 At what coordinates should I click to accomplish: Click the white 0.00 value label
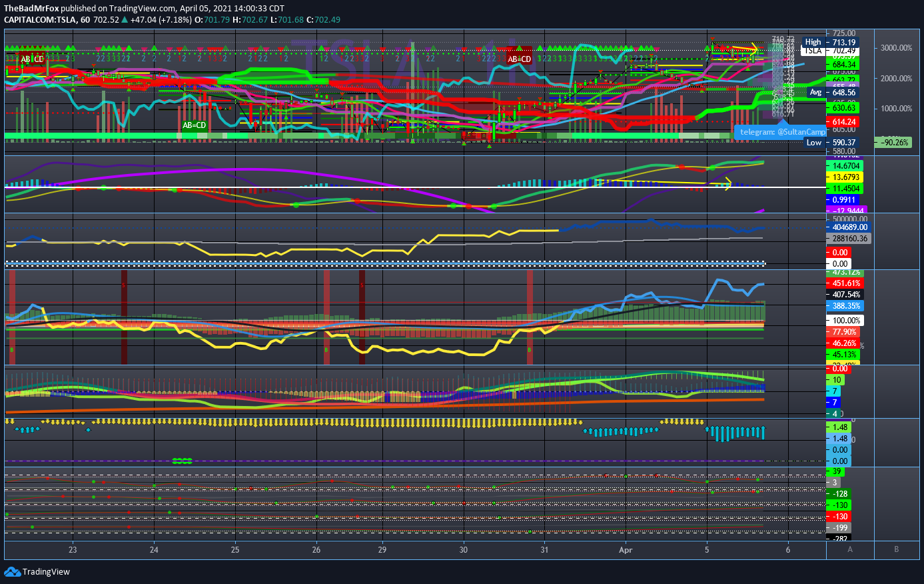point(839,264)
